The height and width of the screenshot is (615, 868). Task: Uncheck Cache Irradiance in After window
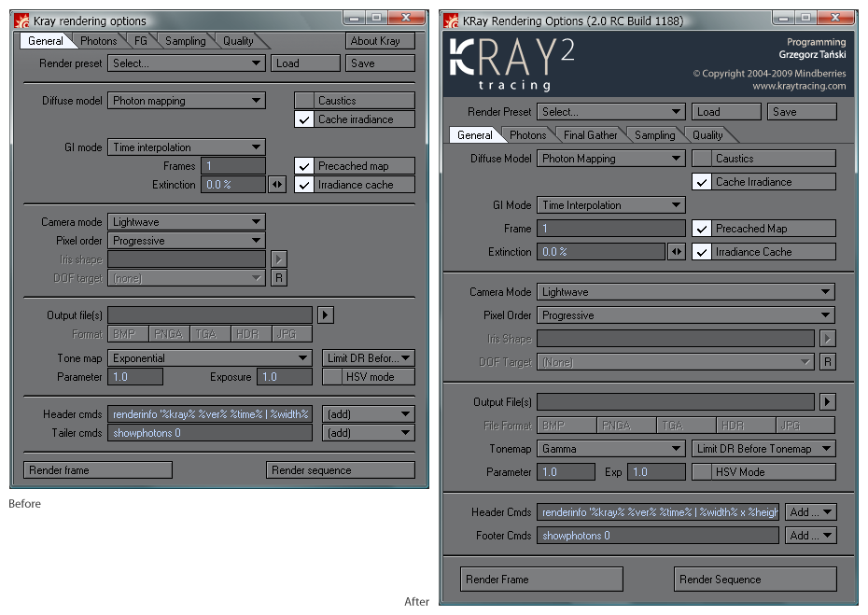702,182
